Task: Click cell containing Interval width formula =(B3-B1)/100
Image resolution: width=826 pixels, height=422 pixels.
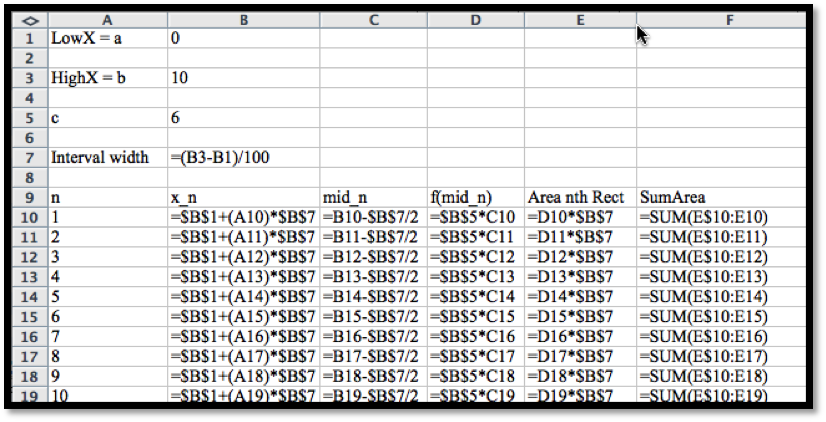Action: [243, 157]
